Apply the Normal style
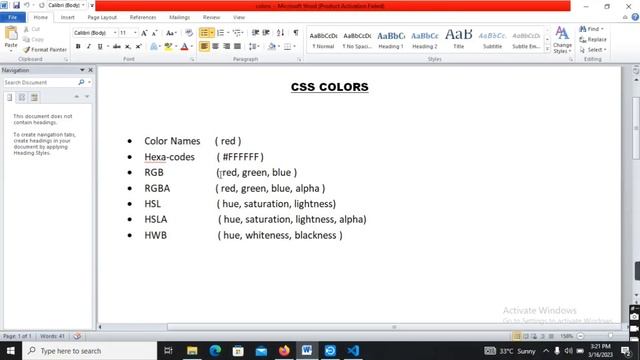The image size is (640, 360). [x=323, y=40]
